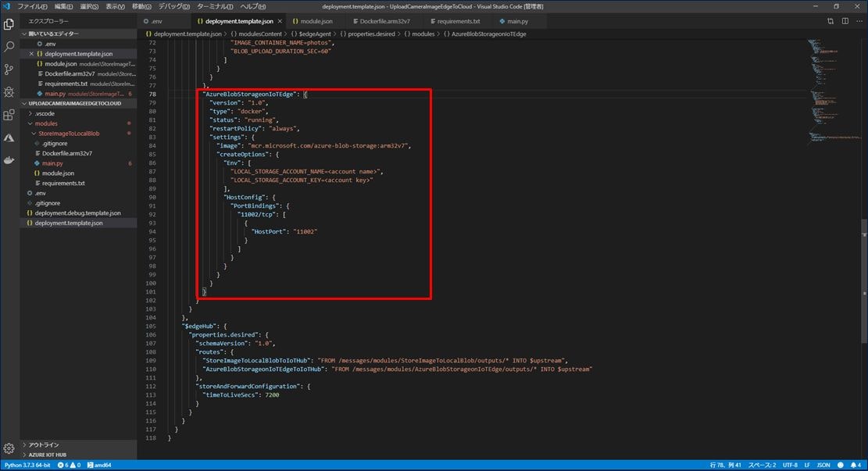
Task: Select the Source Control icon
Action: pyautogui.click(x=9, y=69)
